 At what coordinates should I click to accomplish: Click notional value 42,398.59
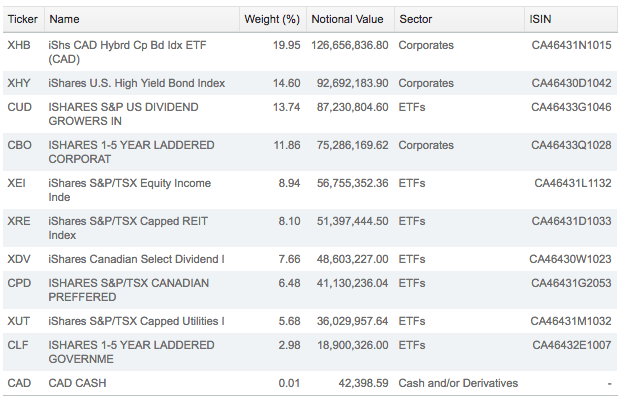click(x=363, y=383)
